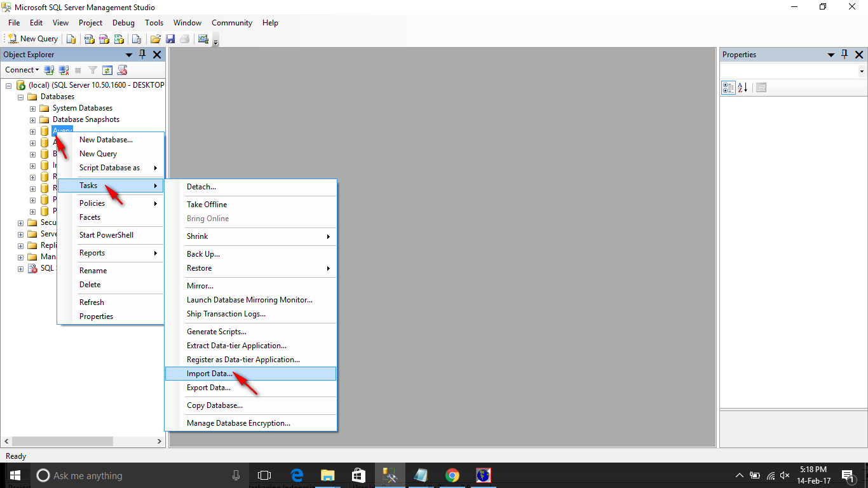Open the Community menu
Viewport: 868px width, 488px height.
coord(231,23)
